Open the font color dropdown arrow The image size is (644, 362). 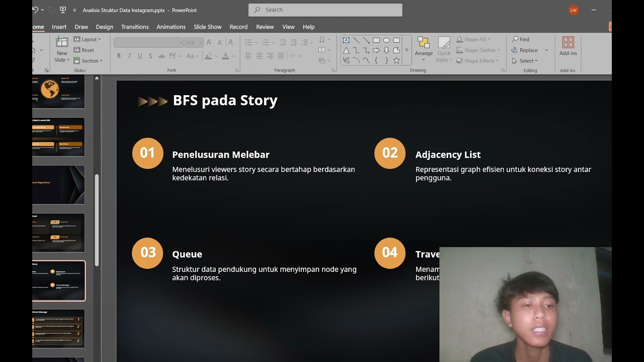coord(233,56)
